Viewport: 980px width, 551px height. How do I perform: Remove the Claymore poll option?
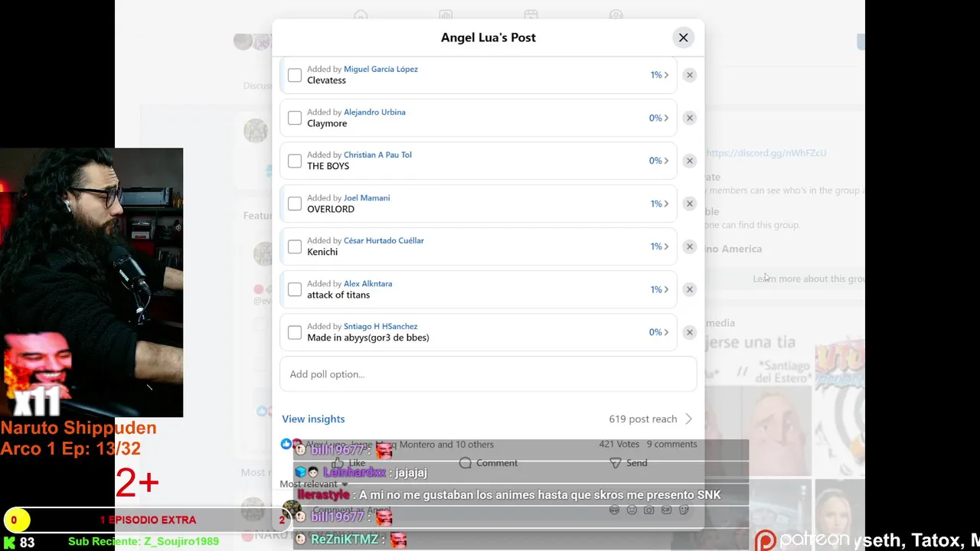(x=689, y=118)
